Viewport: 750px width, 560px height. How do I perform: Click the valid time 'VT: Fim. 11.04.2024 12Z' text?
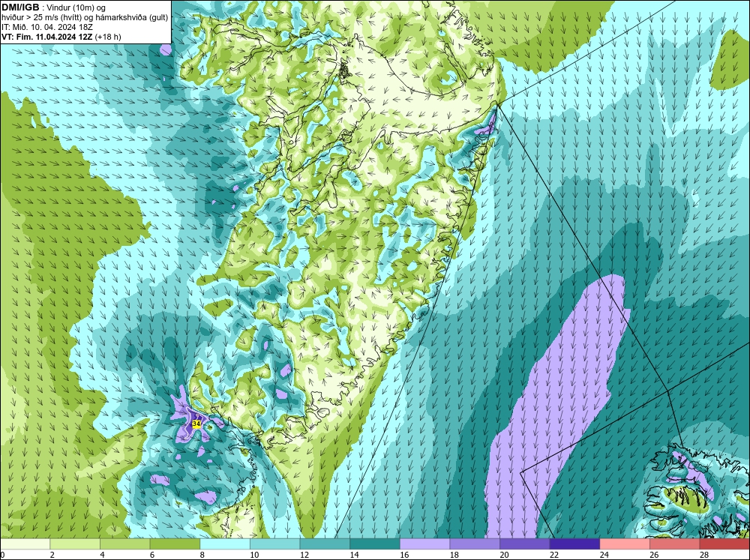click(x=47, y=37)
